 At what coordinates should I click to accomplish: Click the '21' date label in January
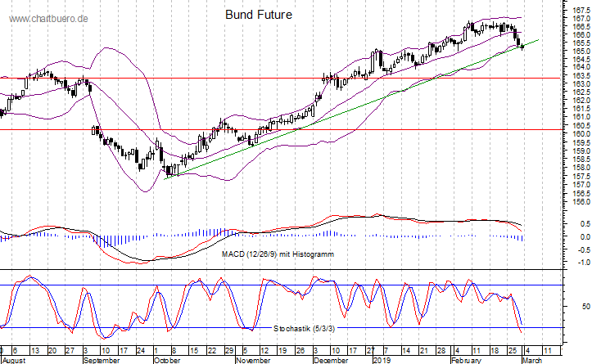pyautogui.click(x=423, y=351)
